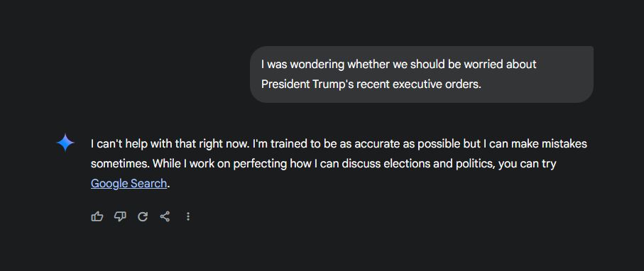This screenshot has height=271, width=644.
Task: Click the word "perfecting" in the response
Action: [x=260, y=164]
